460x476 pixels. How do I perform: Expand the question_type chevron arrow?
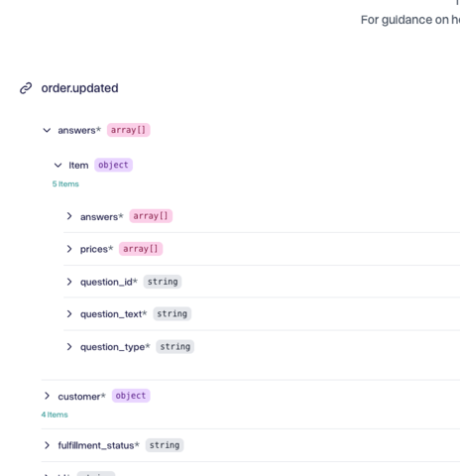click(69, 347)
